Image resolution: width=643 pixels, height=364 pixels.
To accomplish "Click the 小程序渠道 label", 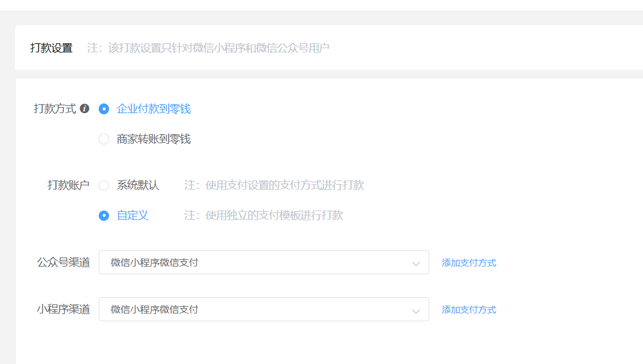I will point(64,309).
